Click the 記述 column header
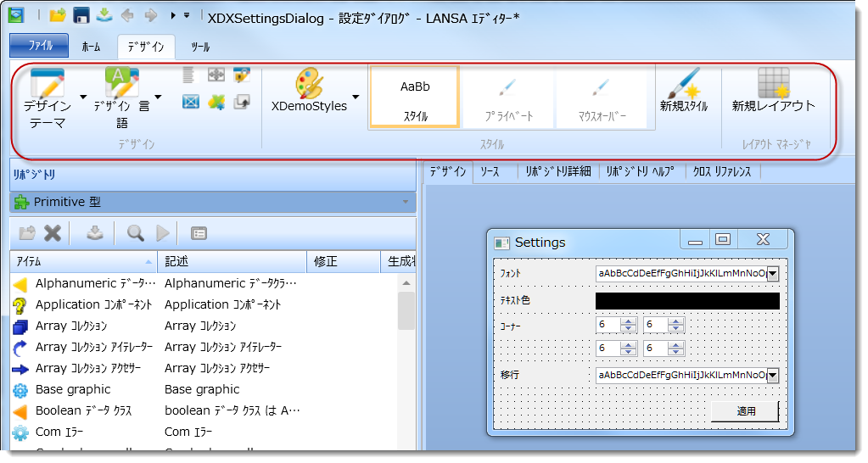868x463 pixels. 232,262
